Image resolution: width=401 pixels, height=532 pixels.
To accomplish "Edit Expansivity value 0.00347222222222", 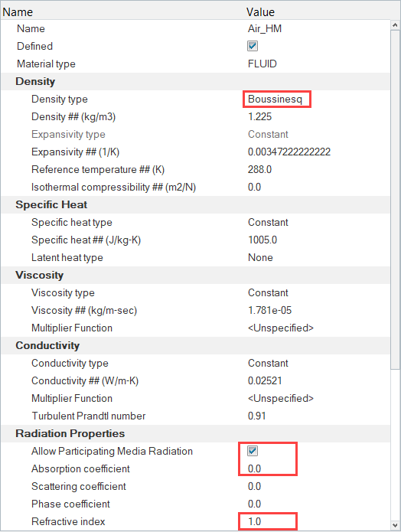I will coord(289,152).
